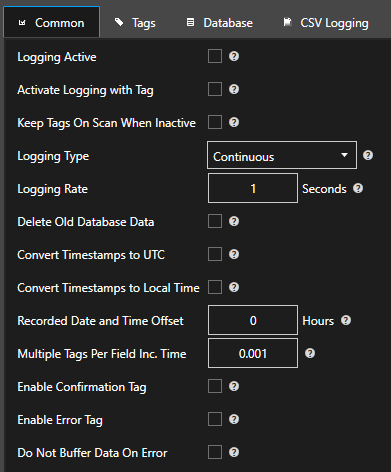Switch to the Tags tab

[135, 23]
